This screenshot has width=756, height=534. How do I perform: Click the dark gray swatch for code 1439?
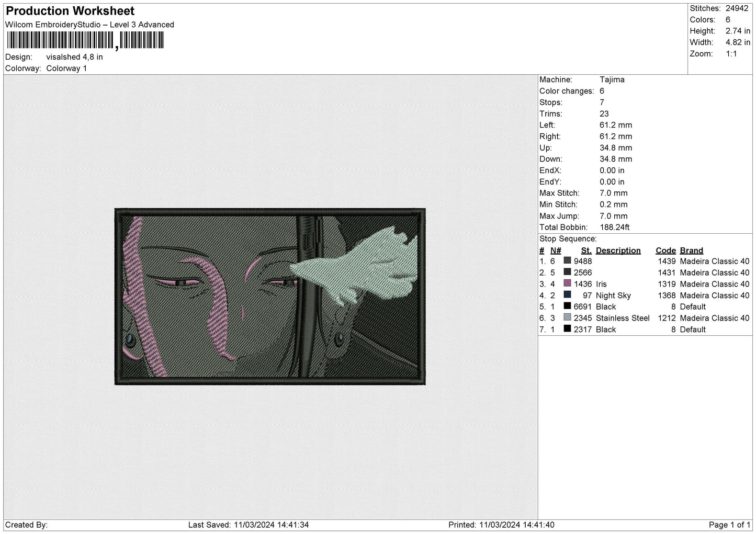pos(567,261)
